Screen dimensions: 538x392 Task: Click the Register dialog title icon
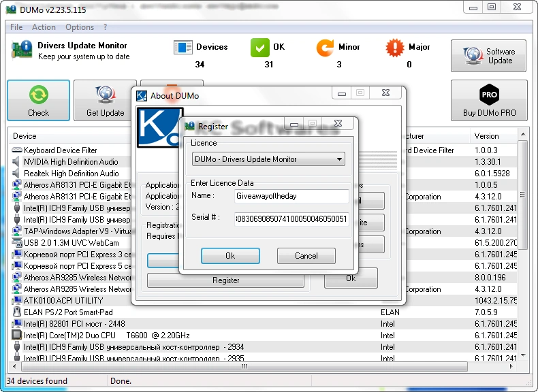coord(189,126)
